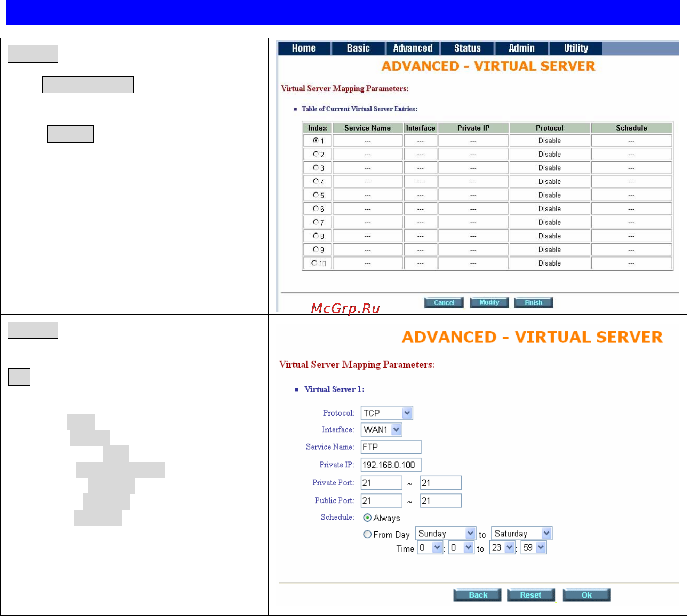Click the Cancel button
This screenshot has height=616, width=687.
[444, 302]
